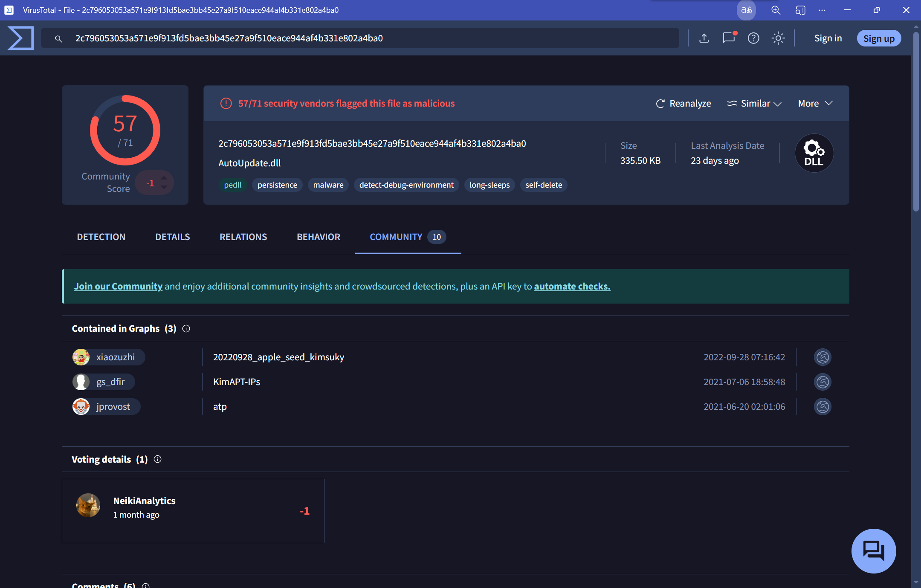Click the Sign in link
The width and height of the screenshot is (921, 588).
[828, 38]
